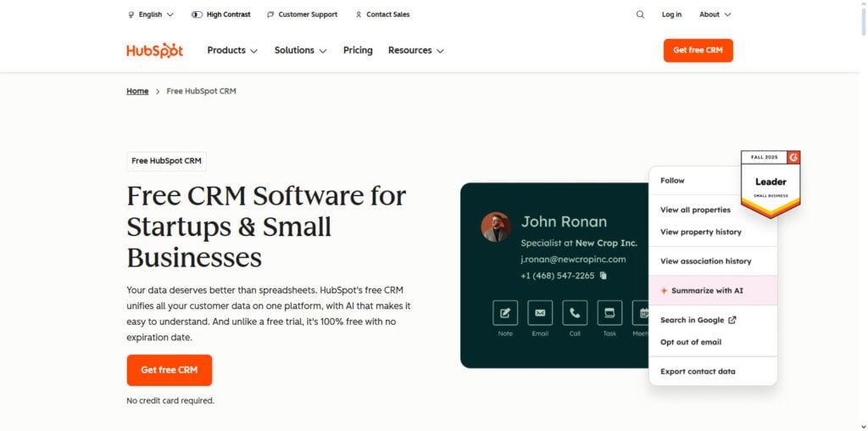The width and height of the screenshot is (868, 431).
Task: Expand the About menu
Action: pos(715,15)
